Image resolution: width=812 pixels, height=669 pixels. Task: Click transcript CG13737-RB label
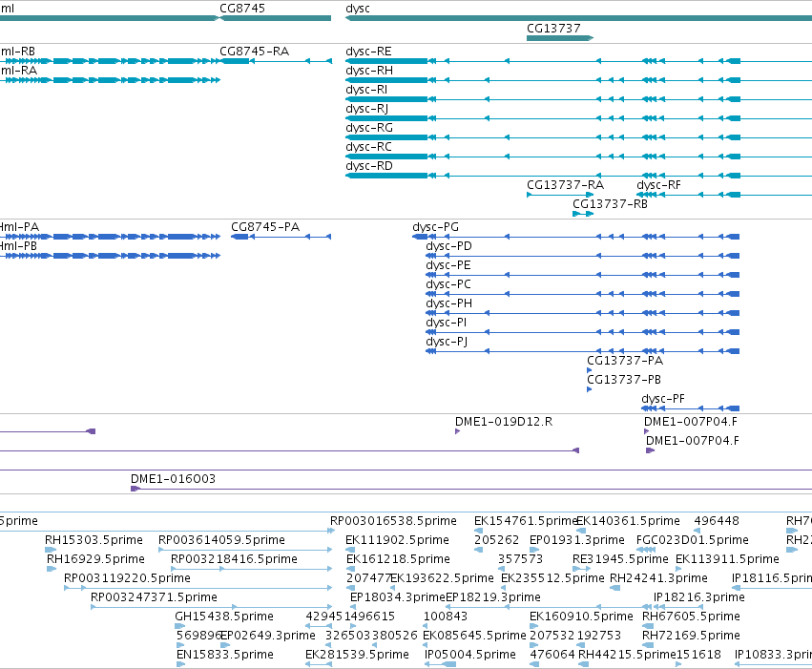point(610,204)
